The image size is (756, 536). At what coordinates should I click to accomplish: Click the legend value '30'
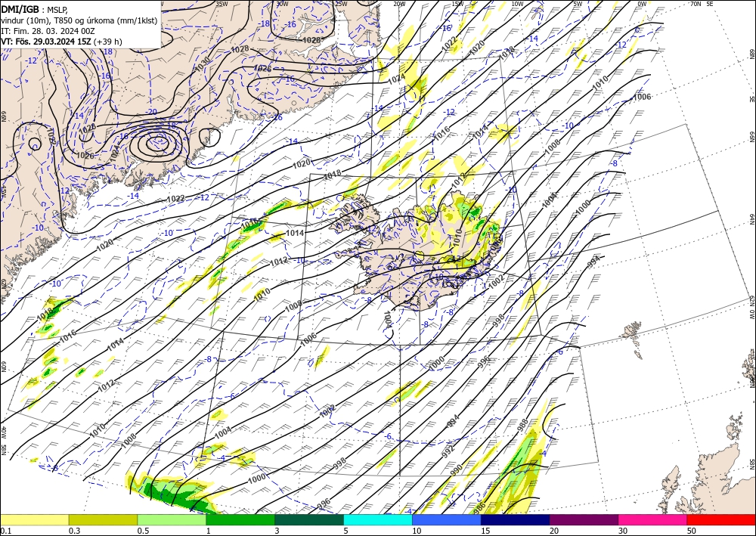coord(623,531)
